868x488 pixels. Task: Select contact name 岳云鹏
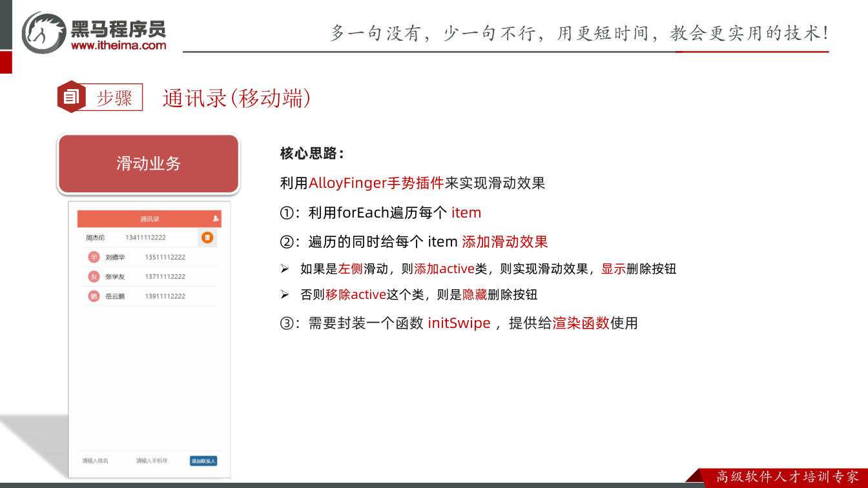[115, 296]
